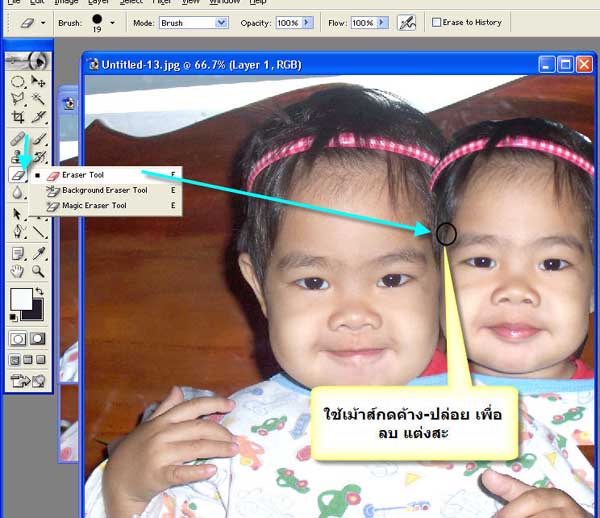This screenshot has height=518, width=600.
Task: Select the Hand tool
Action: click(17, 271)
